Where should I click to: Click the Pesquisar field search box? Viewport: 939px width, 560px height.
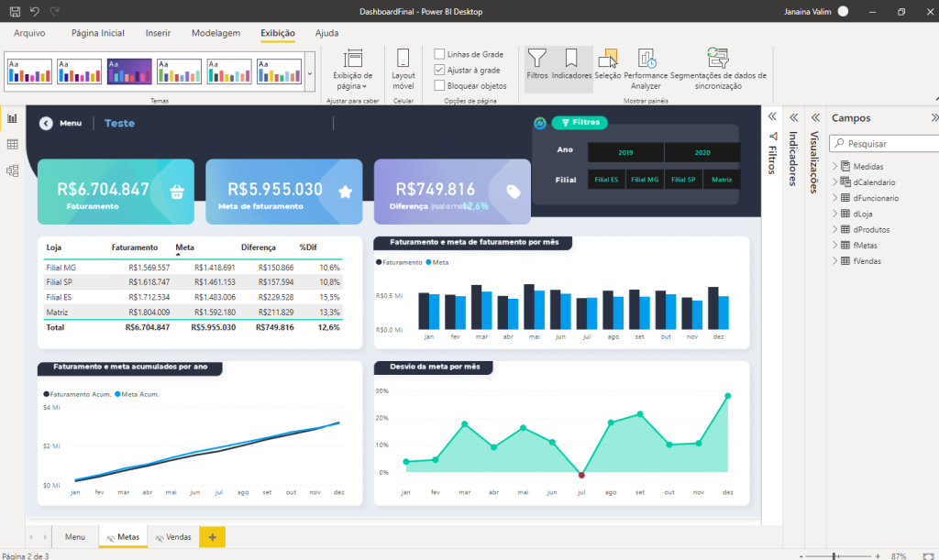coord(885,144)
